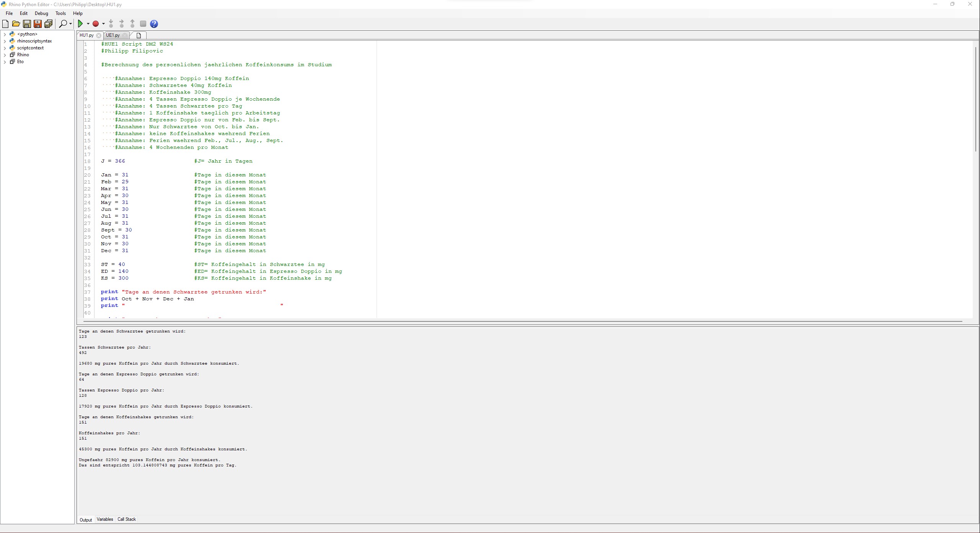Viewport: 980px width, 533px height.
Task: Open the Help with the blue question icon
Action: [154, 24]
